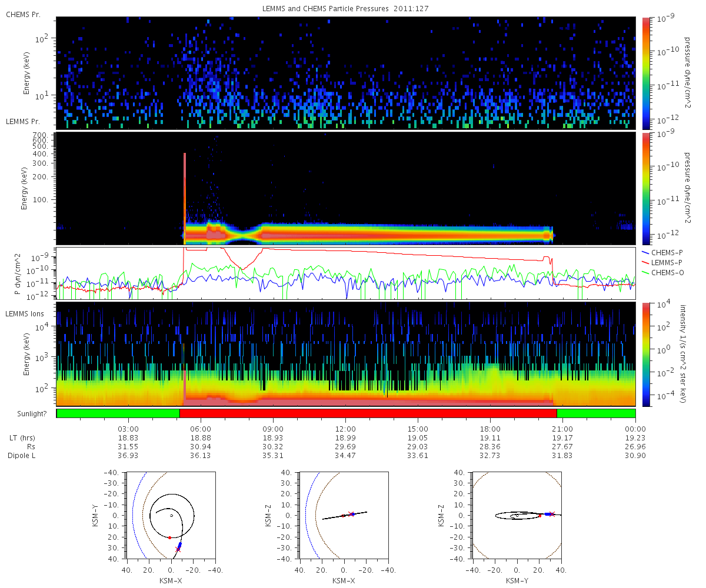This screenshot has width=706, height=588.
Task: Click the spike in the LEMMS pressure spectrogram
Action: [x=185, y=198]
